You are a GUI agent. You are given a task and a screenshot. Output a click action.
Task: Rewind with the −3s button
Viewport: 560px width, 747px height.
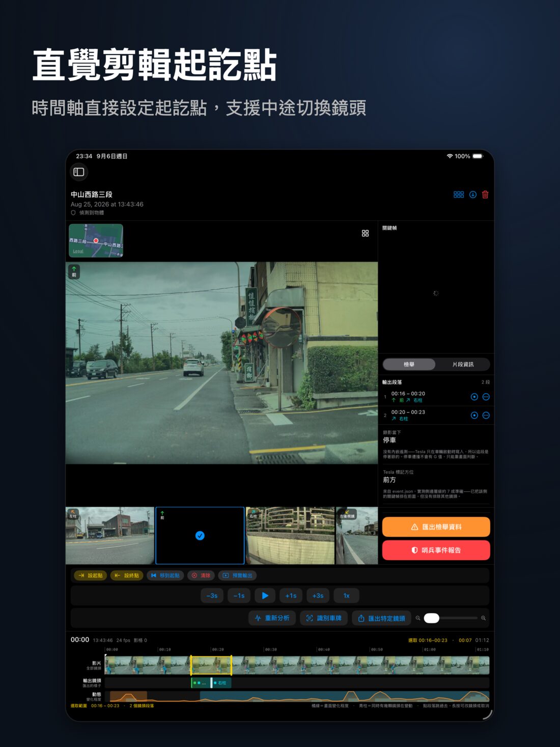[212, 596]
